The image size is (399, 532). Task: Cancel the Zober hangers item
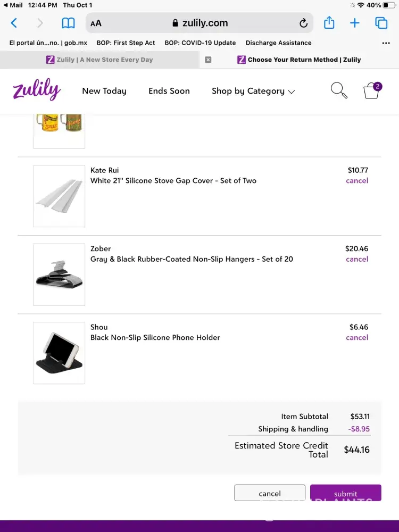[x=357, y=259]
